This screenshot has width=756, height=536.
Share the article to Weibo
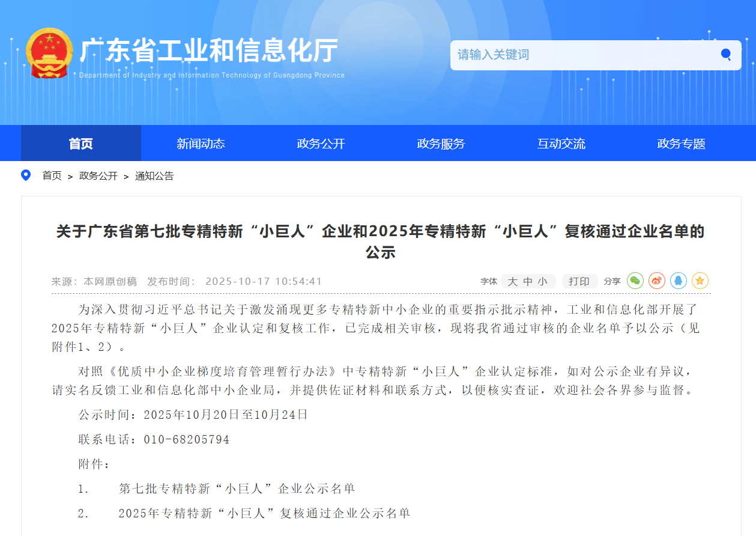(657, 281)
